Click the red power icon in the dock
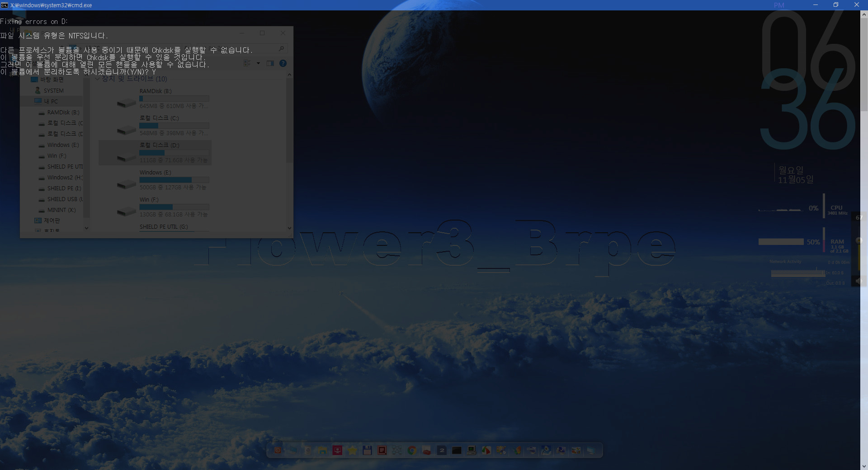868x470 pixels. pos(278,450)
